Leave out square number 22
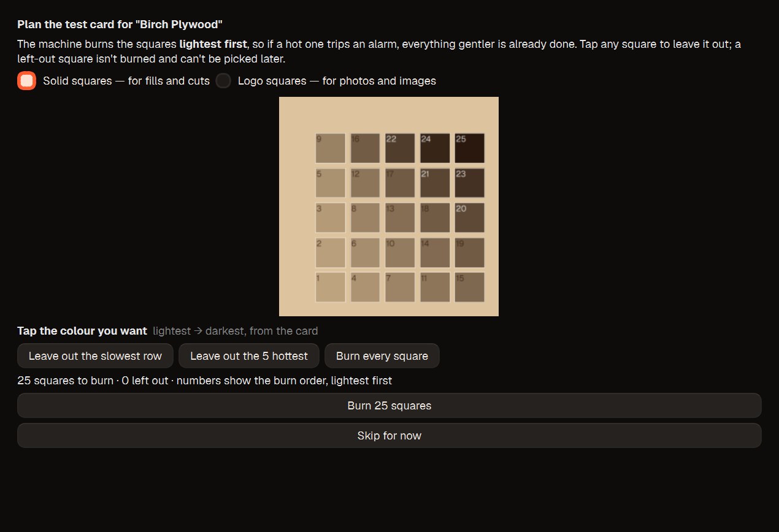Screen dimensions: 779x532 [400, 148]
